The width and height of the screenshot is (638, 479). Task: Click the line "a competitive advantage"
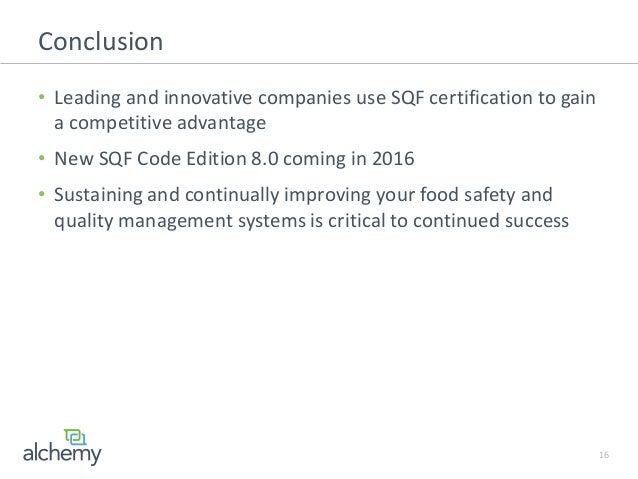click(160, 122)
